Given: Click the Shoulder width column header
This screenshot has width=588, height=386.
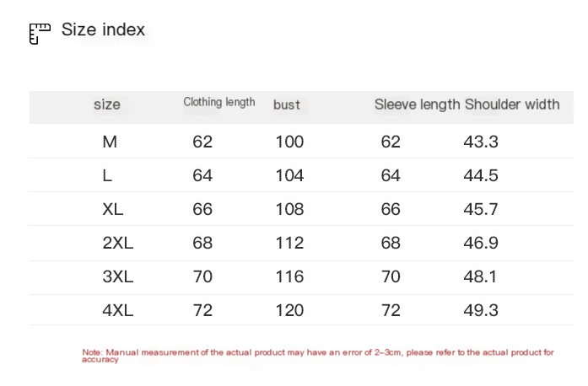Looking at the screenshot, I should (512, 105).
